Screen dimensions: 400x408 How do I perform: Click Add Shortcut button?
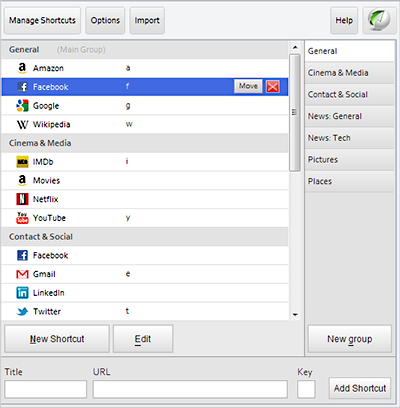point(360,388)
